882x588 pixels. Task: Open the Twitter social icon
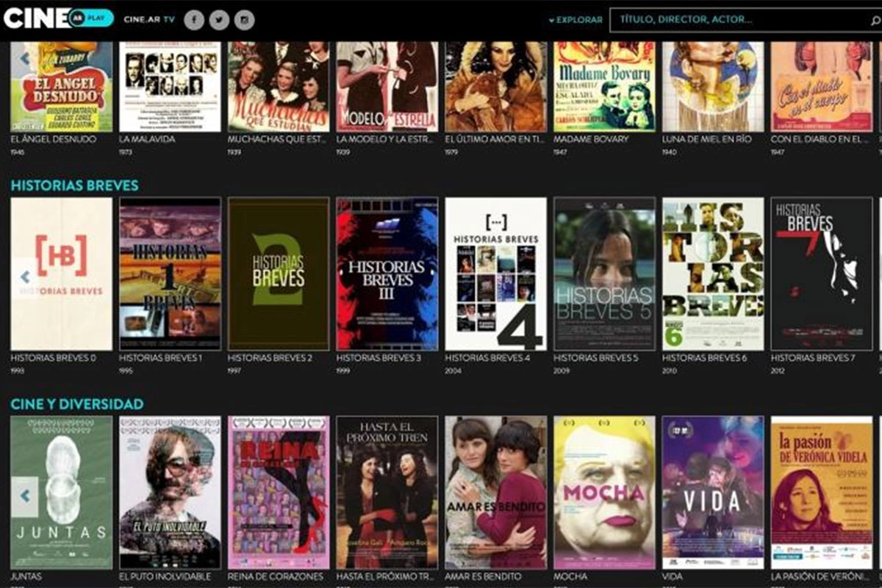pos(219,20)
